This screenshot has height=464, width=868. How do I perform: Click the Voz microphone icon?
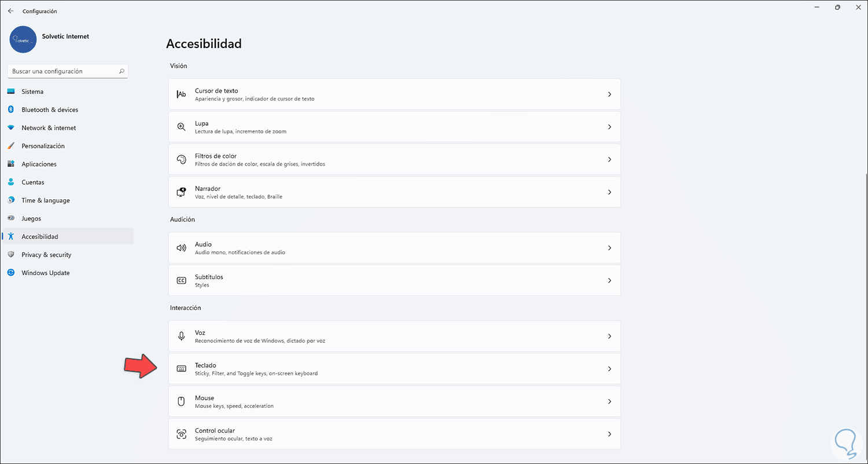pos(181,336)
